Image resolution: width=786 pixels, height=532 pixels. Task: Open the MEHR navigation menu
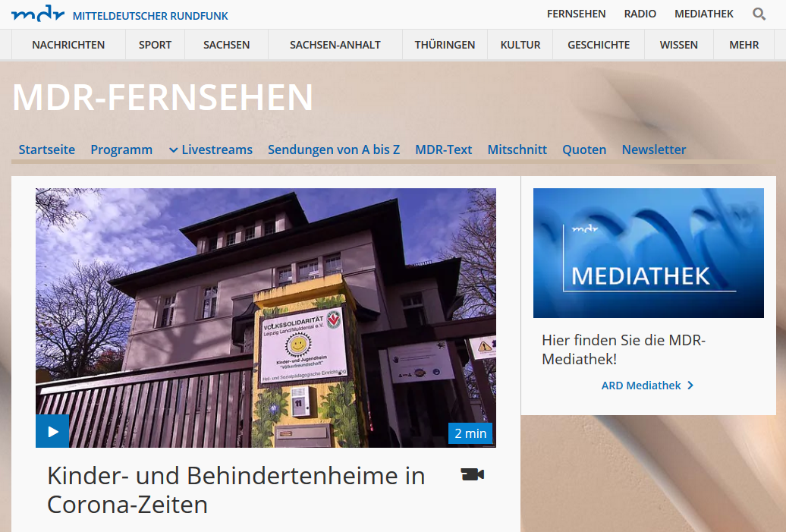pos(744,45)
